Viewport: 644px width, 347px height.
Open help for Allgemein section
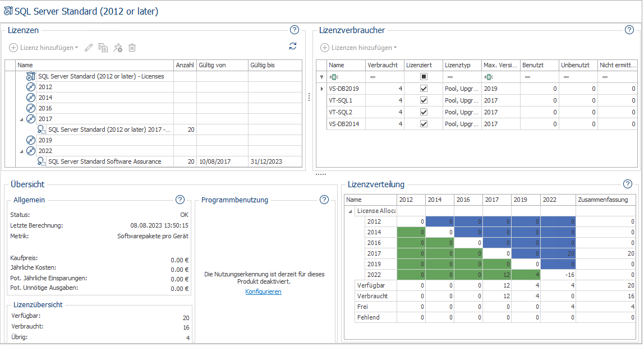tap(180, 200)
